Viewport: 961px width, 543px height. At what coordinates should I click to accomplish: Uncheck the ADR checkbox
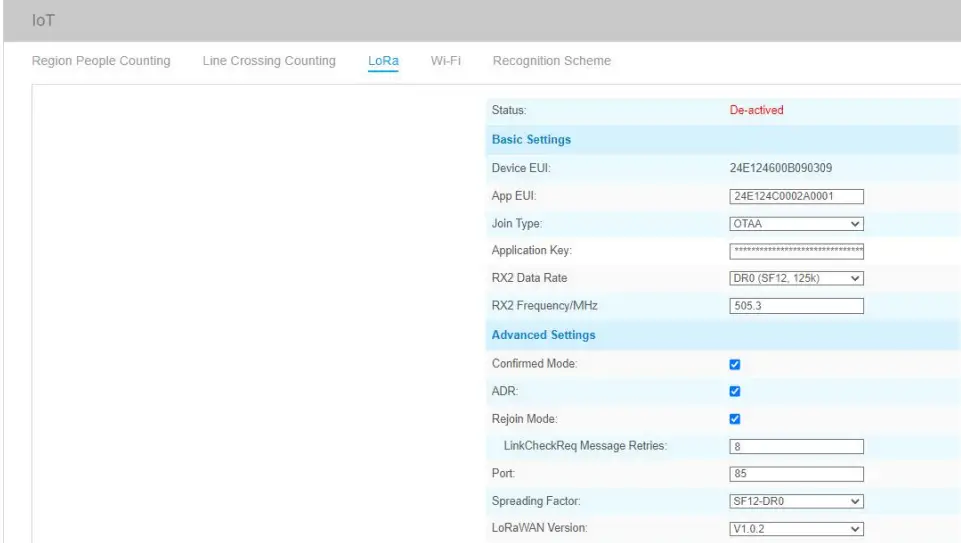(735, 392)
